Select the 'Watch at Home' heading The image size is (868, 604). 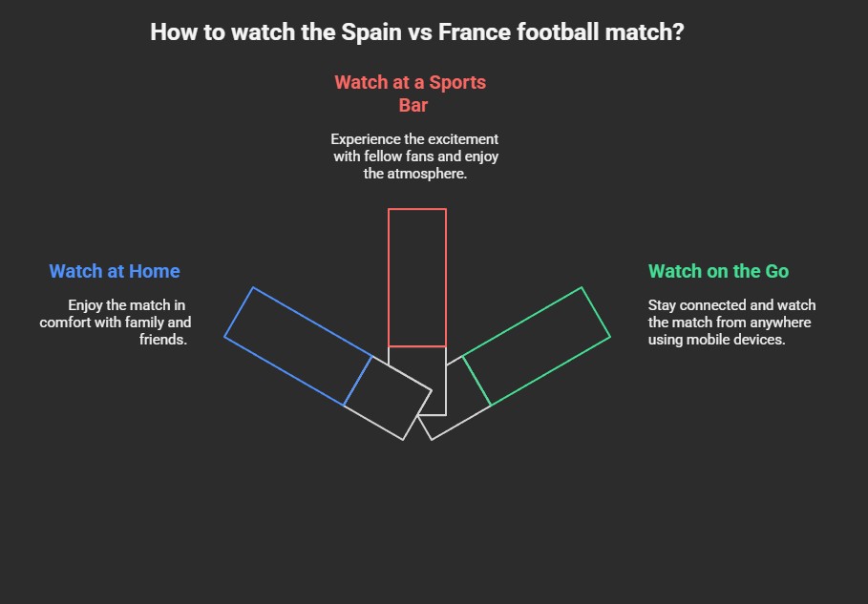click(x=115, y=271)
